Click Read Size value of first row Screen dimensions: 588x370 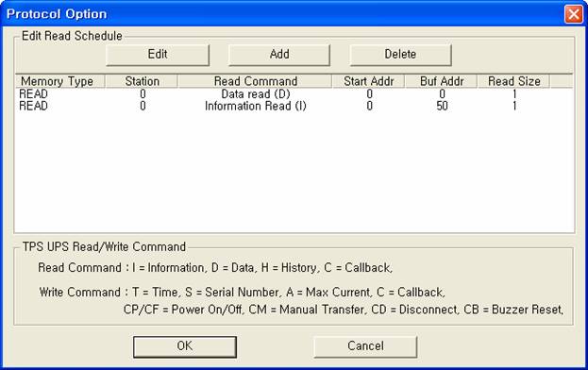[x=514, y=93]
